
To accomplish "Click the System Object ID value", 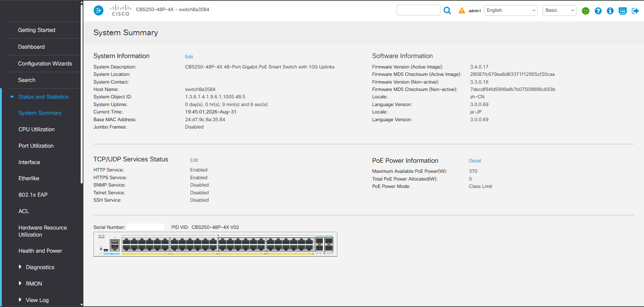I will [x=215, y=97].
